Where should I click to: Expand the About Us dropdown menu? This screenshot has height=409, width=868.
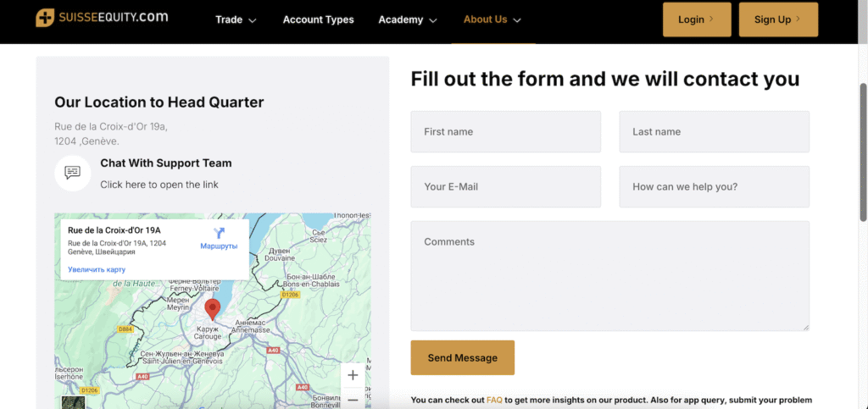coord(492,19)
